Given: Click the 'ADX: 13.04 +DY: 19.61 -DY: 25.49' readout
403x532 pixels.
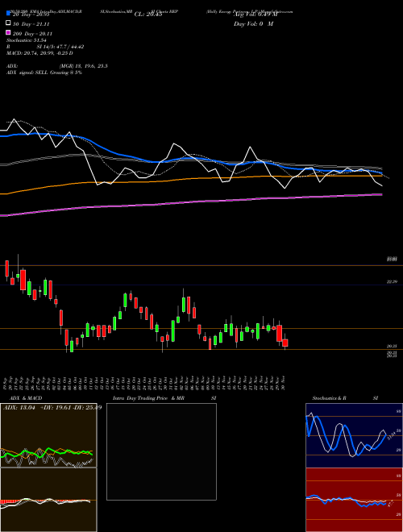Looking at the screenshot, I should pos(52,408).
